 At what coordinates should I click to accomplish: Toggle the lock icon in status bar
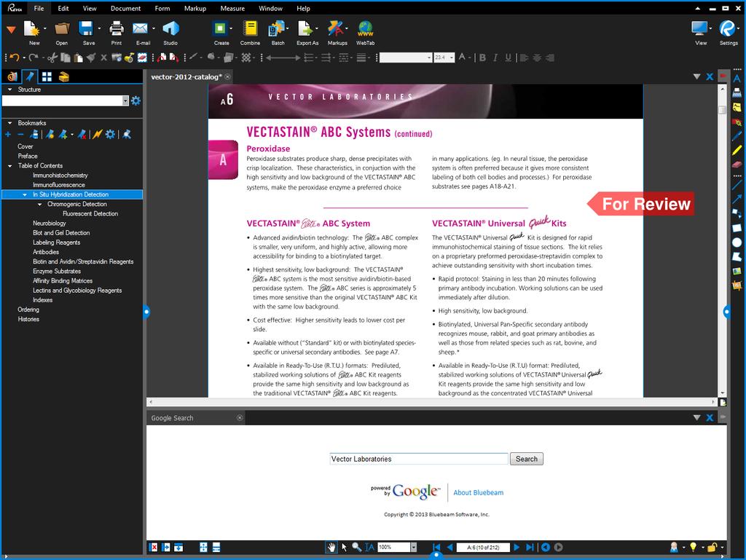tap(712, 547)
